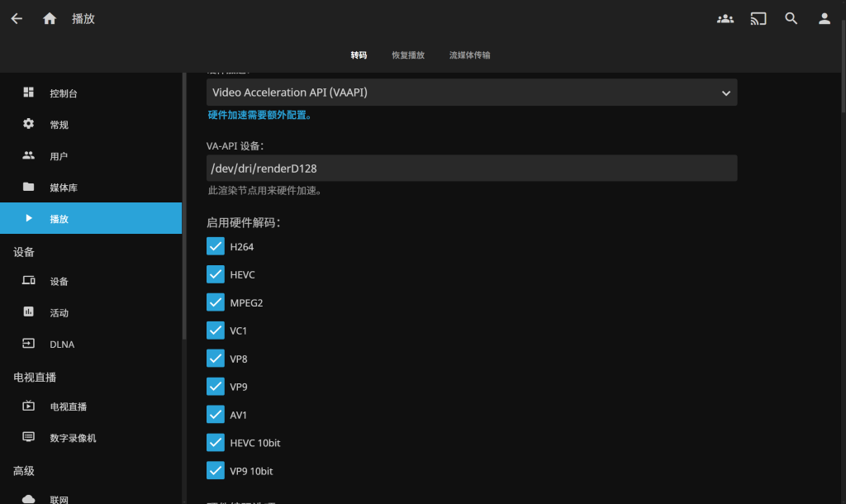Switch to the 恢复播放 tab
The image size is (846, 504).
pos(408,55)
